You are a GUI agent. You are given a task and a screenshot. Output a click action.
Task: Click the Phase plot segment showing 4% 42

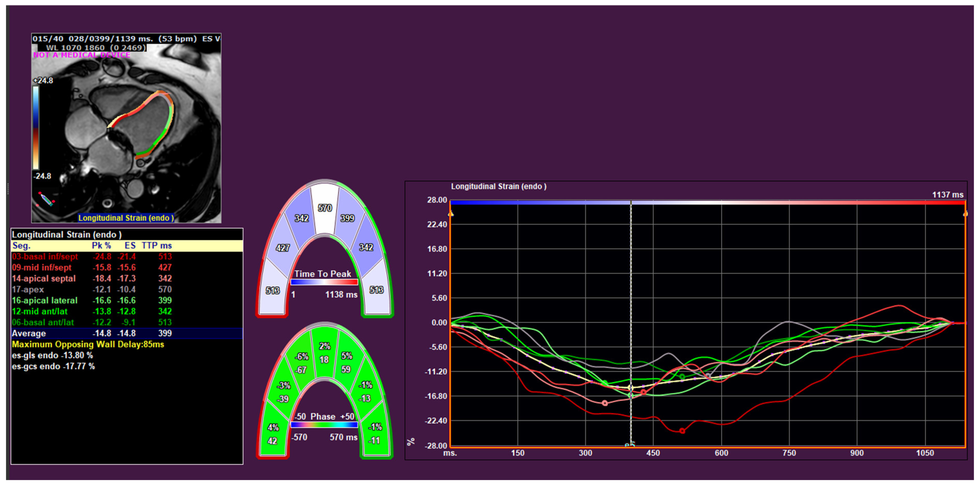(x=273, y=434)
